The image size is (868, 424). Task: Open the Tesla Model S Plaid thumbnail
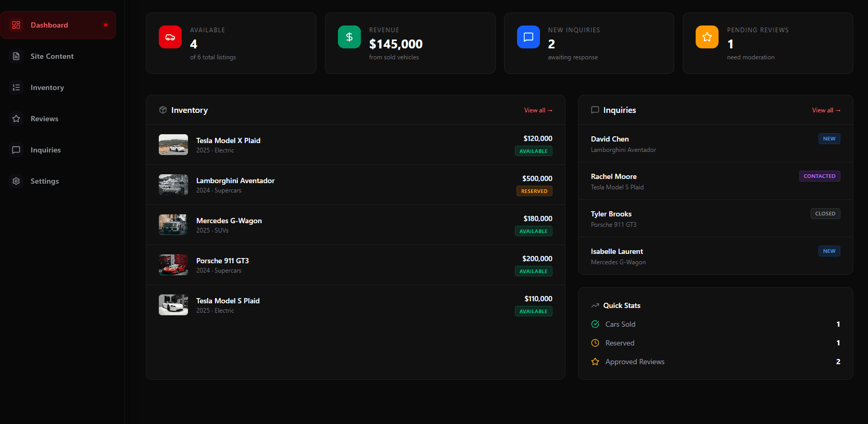[x=173, y=305]
